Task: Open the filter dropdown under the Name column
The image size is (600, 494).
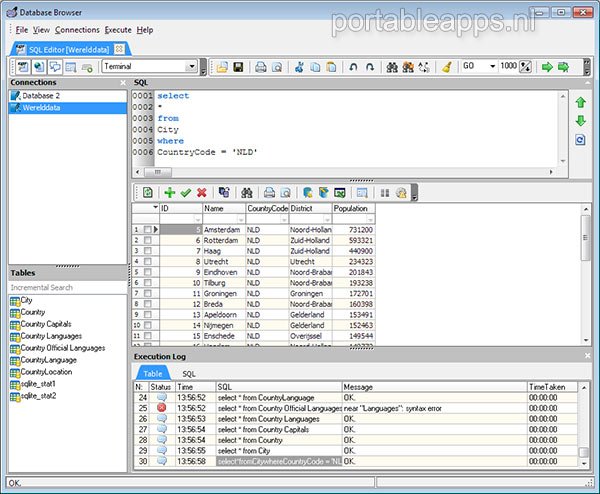Action: click(x=240, y=219)
